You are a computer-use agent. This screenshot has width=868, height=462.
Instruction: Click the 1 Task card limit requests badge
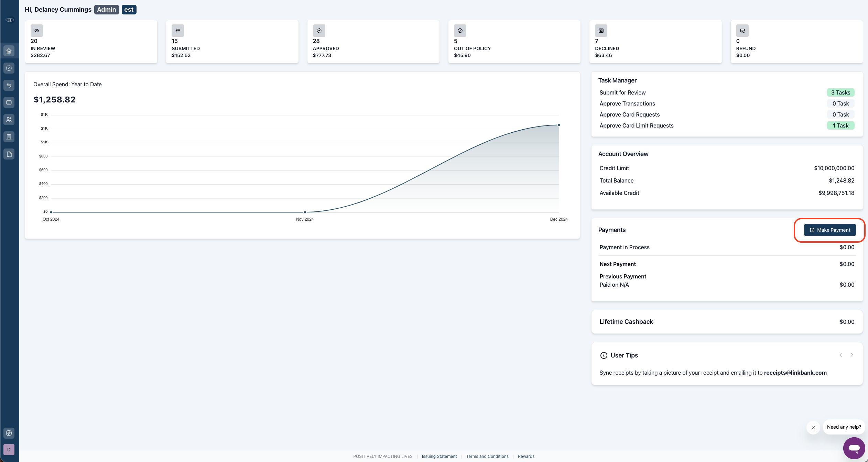840,125
